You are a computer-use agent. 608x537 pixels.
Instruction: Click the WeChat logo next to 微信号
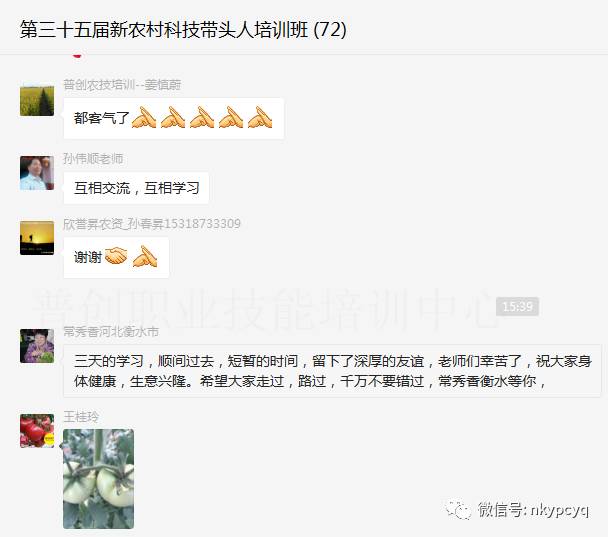click(x=458, y=509)
